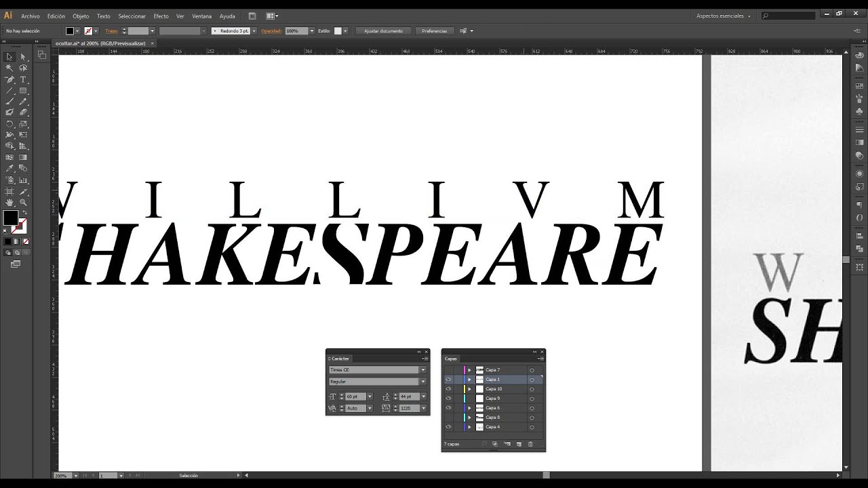Open font style dropdown showing Regular
This screenshot has height=488, width=868.
[423, 382]
